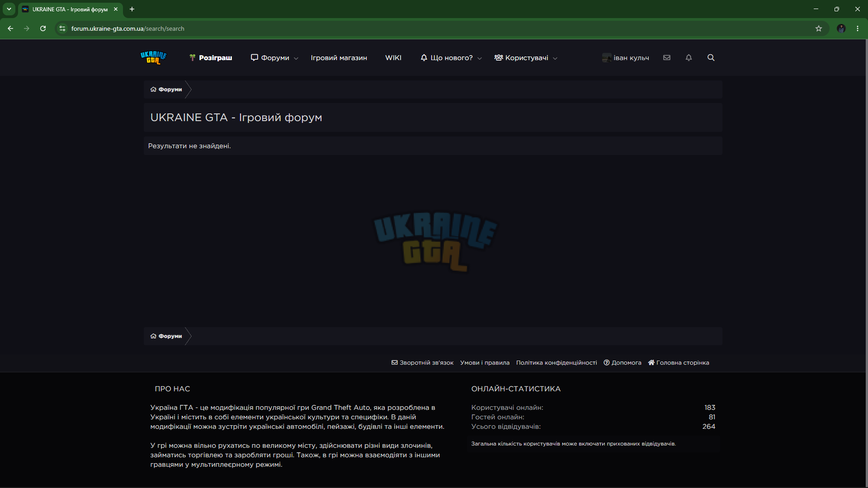The width and height of the screenshot is (868, 488).
Task: Click the browser back arrow
Action: click(10, 28)
